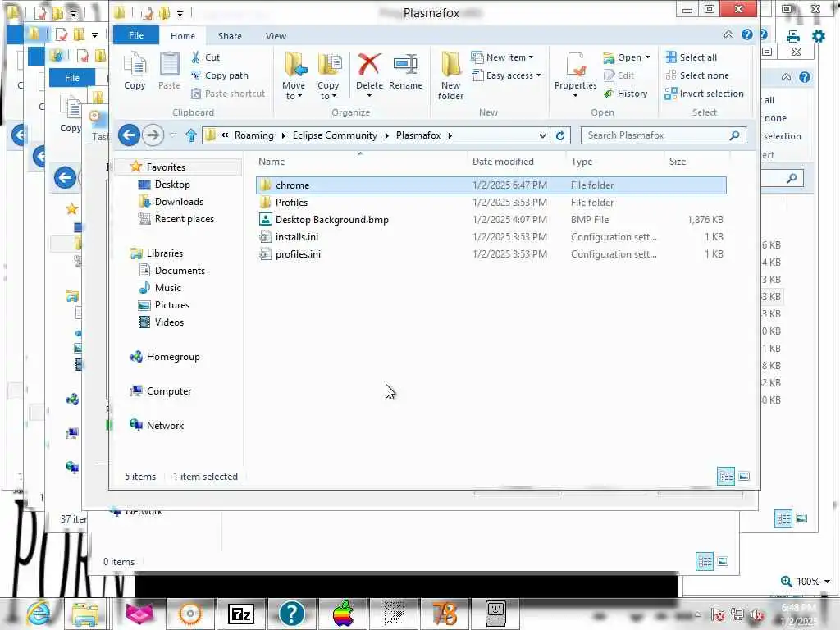
Task: Click Select none in the ribbon
Action: [697, 75]
